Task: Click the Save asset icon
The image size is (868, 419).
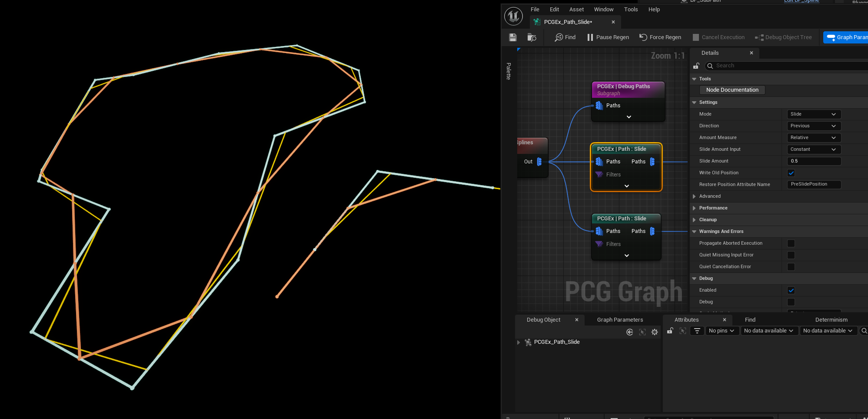Action: coord(513,37)
